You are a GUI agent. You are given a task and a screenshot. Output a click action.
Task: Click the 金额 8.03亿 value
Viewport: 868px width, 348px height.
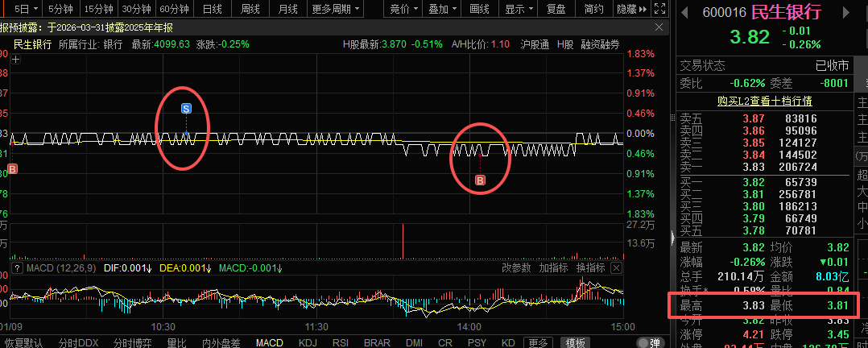(x=833, y=276)
